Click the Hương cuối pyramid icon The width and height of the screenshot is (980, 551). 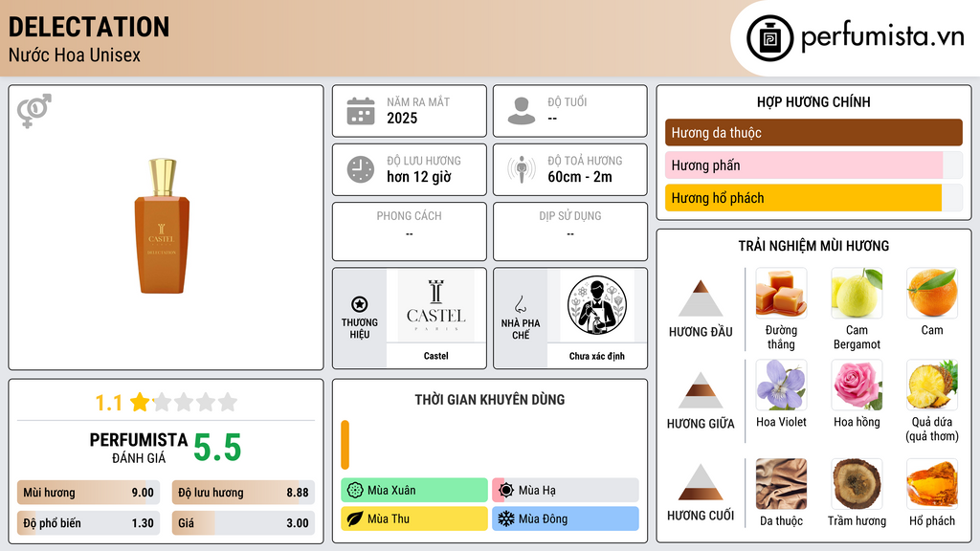coord(701,482)
